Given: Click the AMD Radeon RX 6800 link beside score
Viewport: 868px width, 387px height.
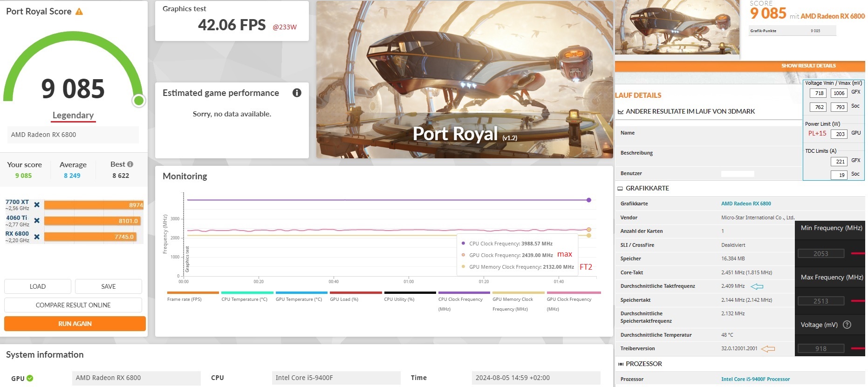Looking at the screenshot, I should 833,16.
